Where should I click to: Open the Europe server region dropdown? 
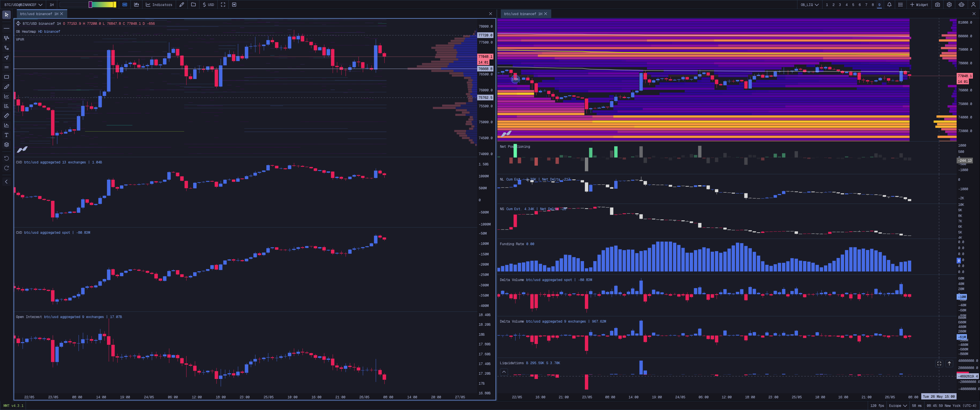898,406
